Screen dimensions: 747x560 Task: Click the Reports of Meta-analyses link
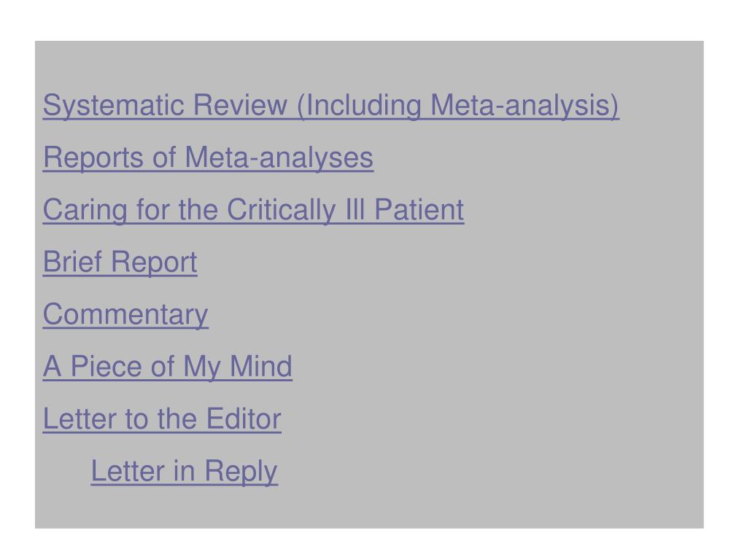tap(208, 157)
